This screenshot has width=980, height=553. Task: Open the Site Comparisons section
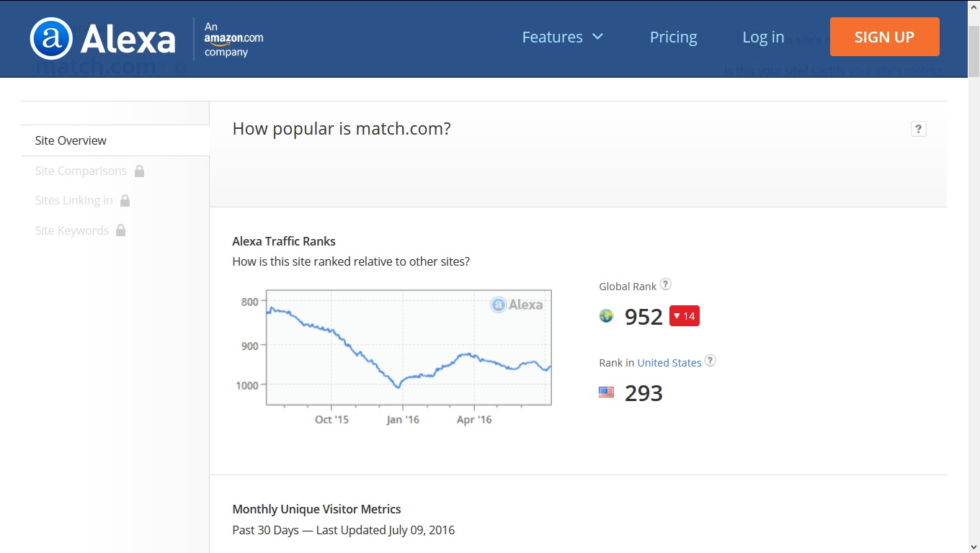pos(81,171)
